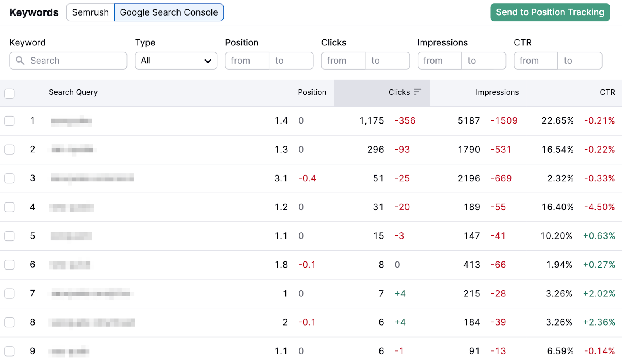Image resolution: width=622 pixels, height=364 pixels.
Task: Click the CTR 'to' filter field
Action: [x=580, y=61]
